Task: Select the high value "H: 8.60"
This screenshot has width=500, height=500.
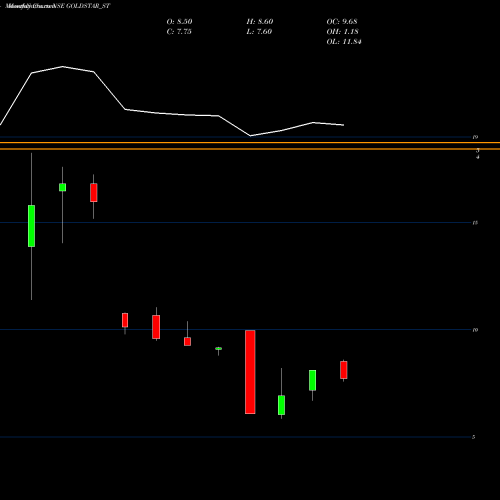Action: tap(260, 21)
